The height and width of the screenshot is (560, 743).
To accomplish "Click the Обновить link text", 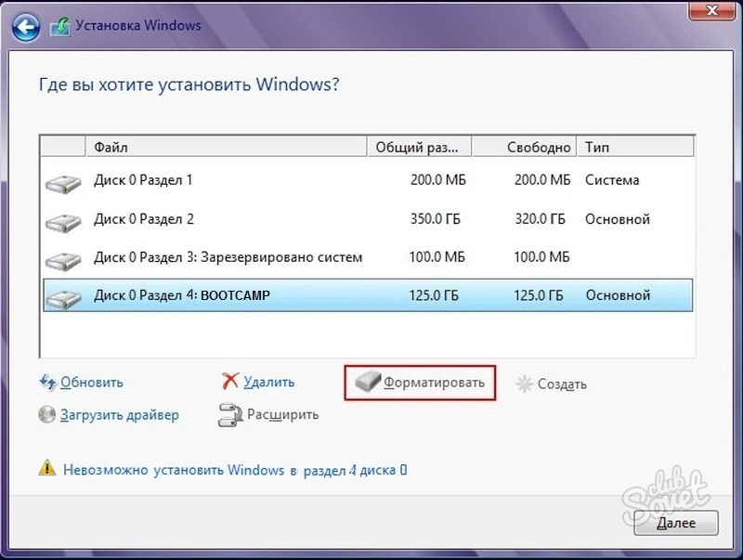I will (92, 383).
